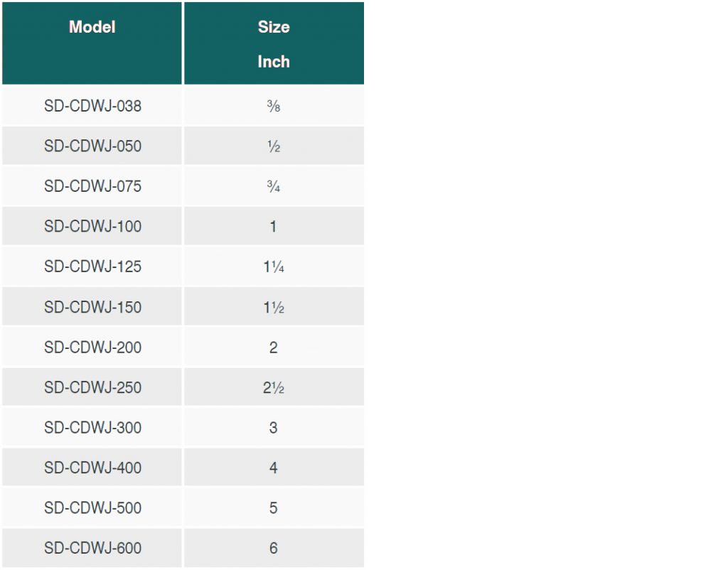Select the SD-CDWJ-200 model cell
728x570 pixels.
(92, 347)
